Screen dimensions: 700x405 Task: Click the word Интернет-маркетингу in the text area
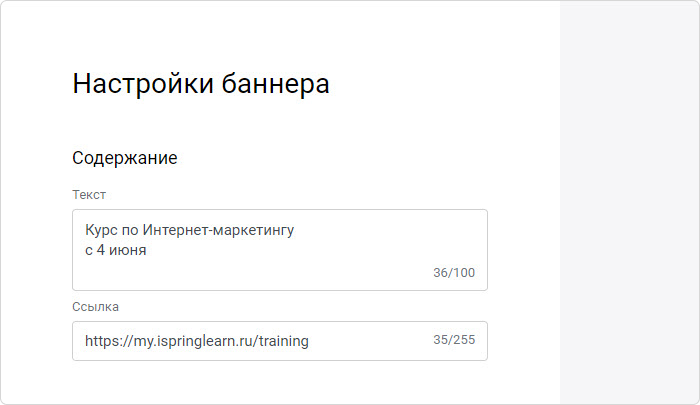[218, 230]
